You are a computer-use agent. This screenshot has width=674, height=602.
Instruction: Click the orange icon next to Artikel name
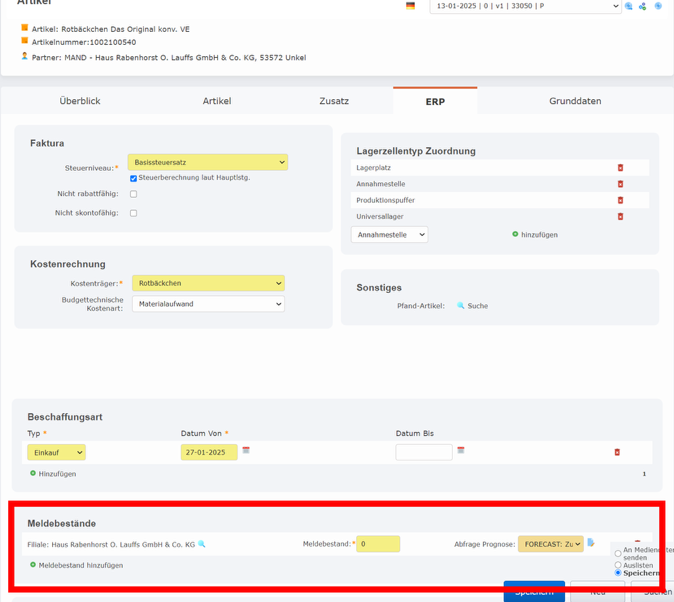[25, 28]
